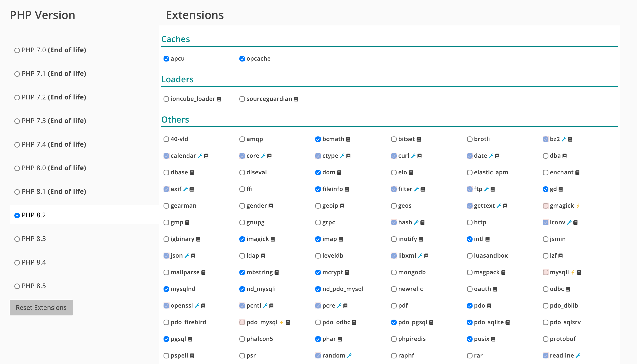Click the nd_pdo_mysql extension label

343,289
